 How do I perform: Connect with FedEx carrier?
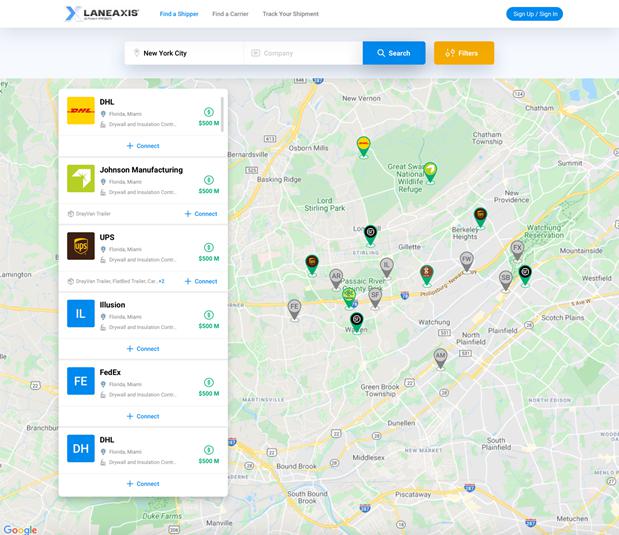tap(143, 416)
